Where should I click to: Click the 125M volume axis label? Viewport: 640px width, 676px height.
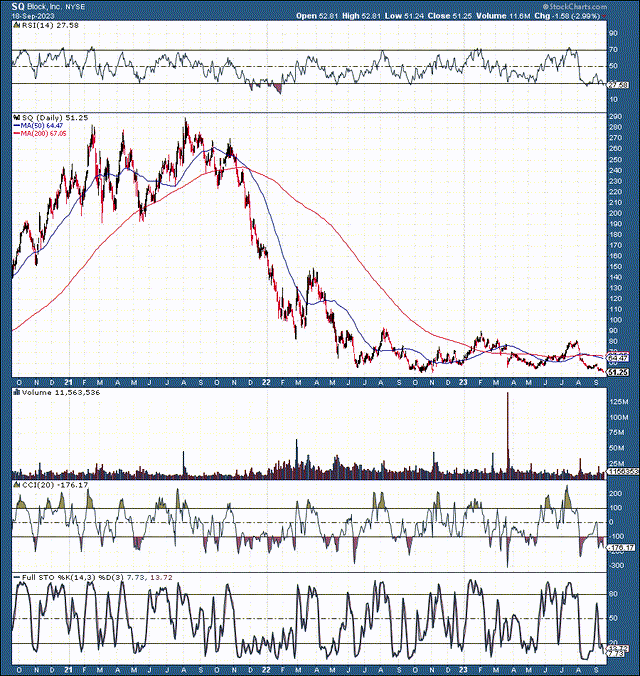tap(619, 402)
